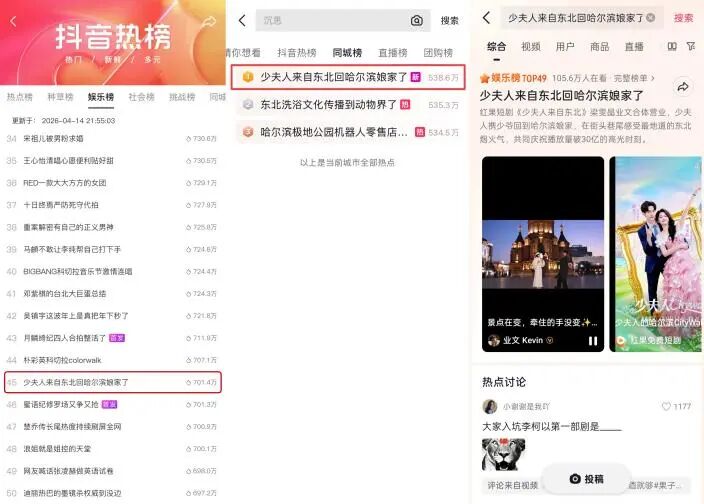
Task: Toggle the dual-column layout icon
Action: [x=672, y=46]
